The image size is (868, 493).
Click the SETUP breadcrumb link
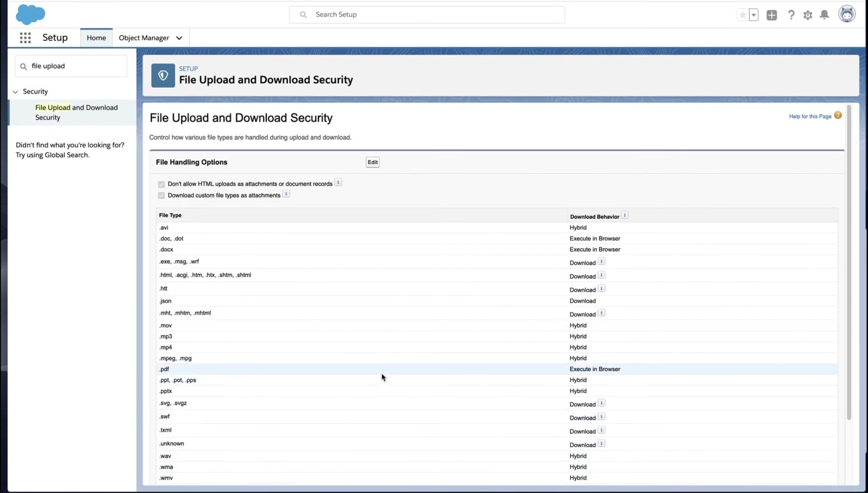coord(189,69)
